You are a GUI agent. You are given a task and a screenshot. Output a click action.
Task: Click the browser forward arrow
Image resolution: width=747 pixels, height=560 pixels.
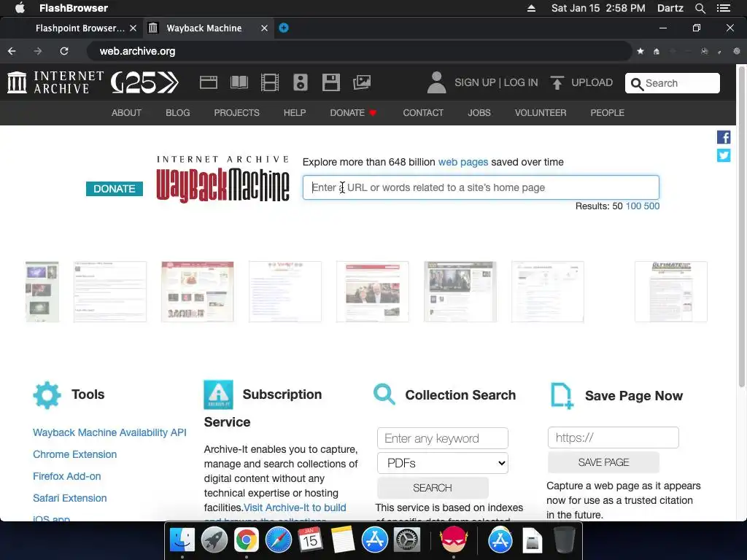pos(38,51)
